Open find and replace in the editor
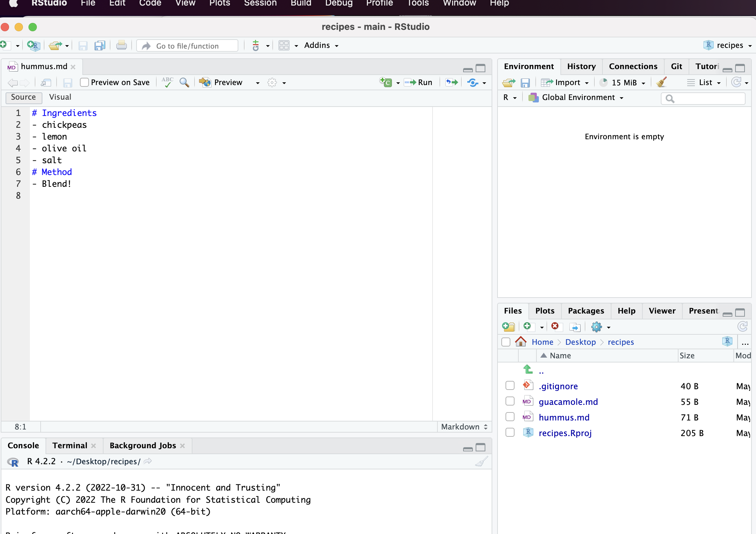756x534 pixels. tap(184, 83)
